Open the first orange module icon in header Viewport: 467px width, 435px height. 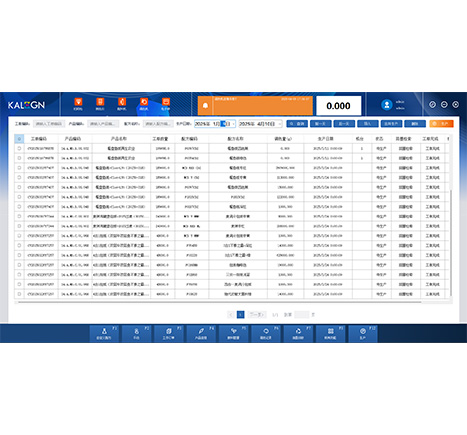click(78, 102)
